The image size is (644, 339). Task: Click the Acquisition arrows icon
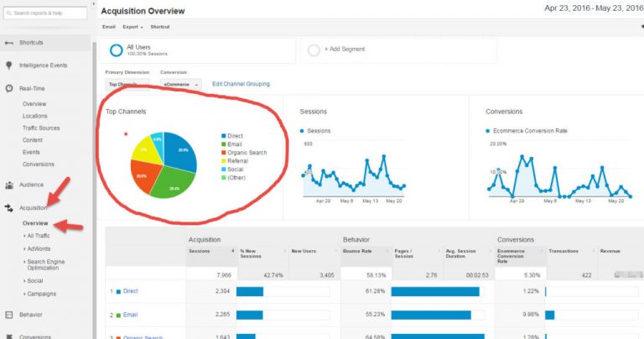9,207
